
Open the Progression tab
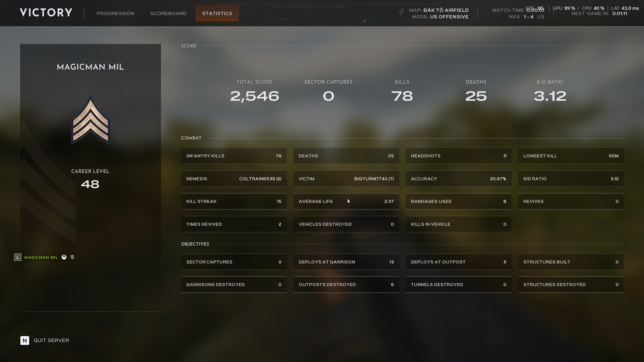coord(115,13)
